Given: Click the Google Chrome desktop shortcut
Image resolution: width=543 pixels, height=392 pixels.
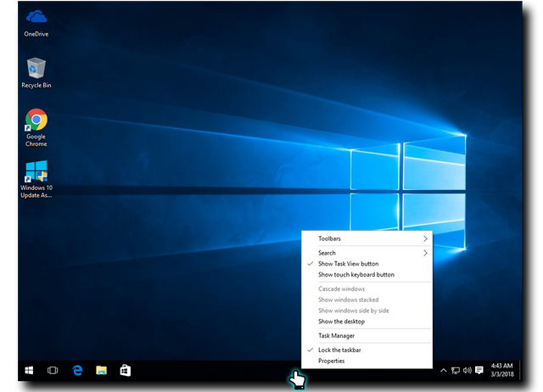Looking at the screenshot, I should pyautogui.click(x=36, y=126).
